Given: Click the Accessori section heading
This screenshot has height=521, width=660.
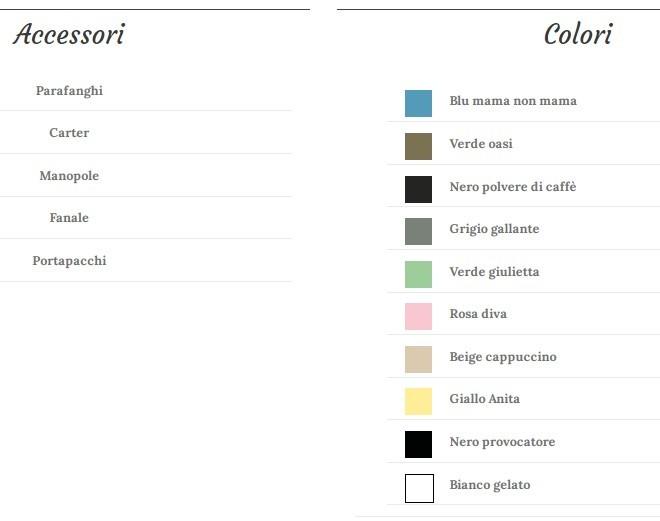Looking at the screenshot, I should [69, 35].
